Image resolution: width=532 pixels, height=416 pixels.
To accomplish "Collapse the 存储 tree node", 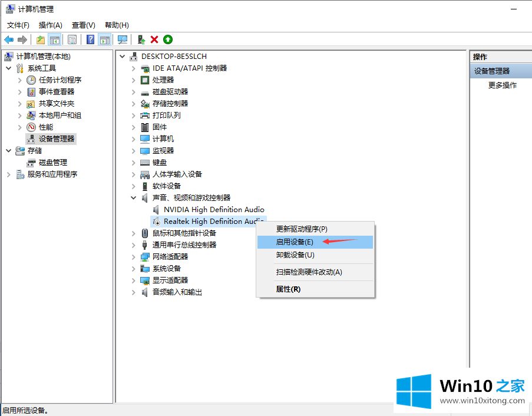I will 9,151.
